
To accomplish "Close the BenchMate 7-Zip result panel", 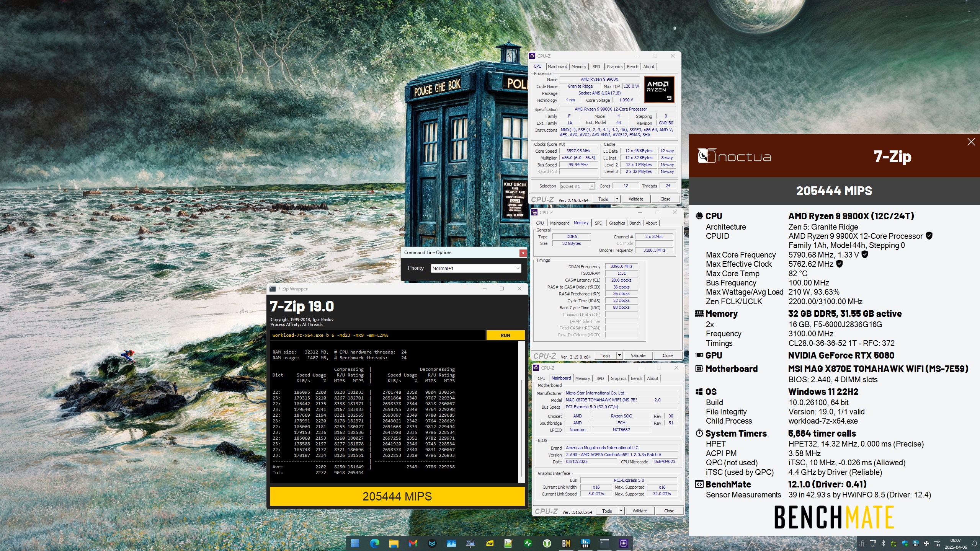I will click(971, 142).
